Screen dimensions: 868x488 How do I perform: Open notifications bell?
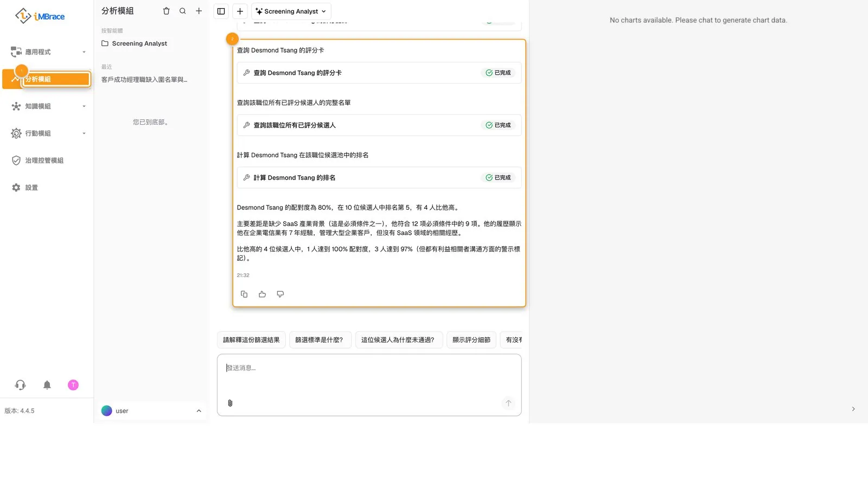pos(47,385)
